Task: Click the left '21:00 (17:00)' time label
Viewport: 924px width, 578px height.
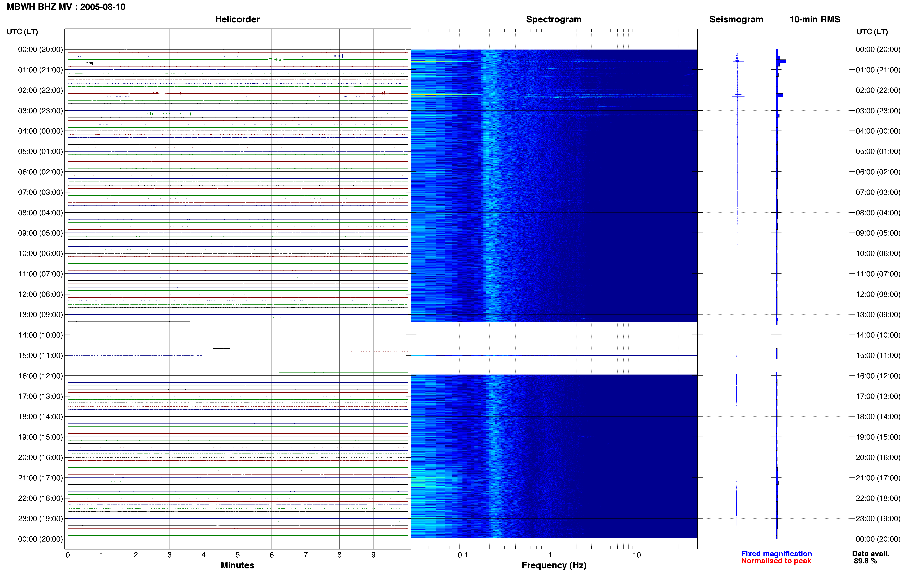Action: pos(41,478)
